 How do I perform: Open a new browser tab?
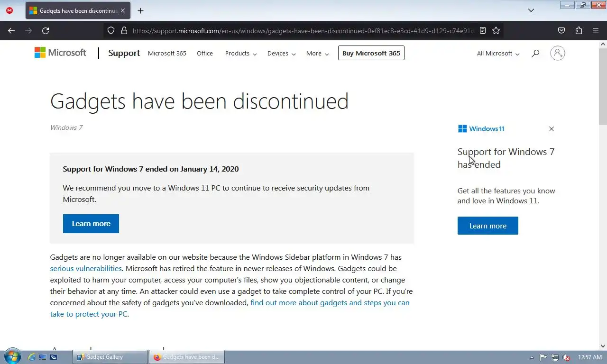(x=140, y=10)
